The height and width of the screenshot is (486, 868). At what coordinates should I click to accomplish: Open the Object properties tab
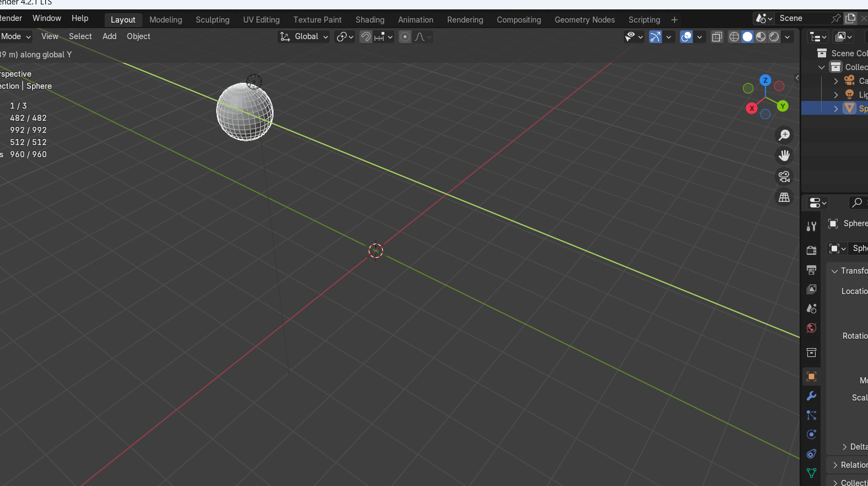[811, 377]
